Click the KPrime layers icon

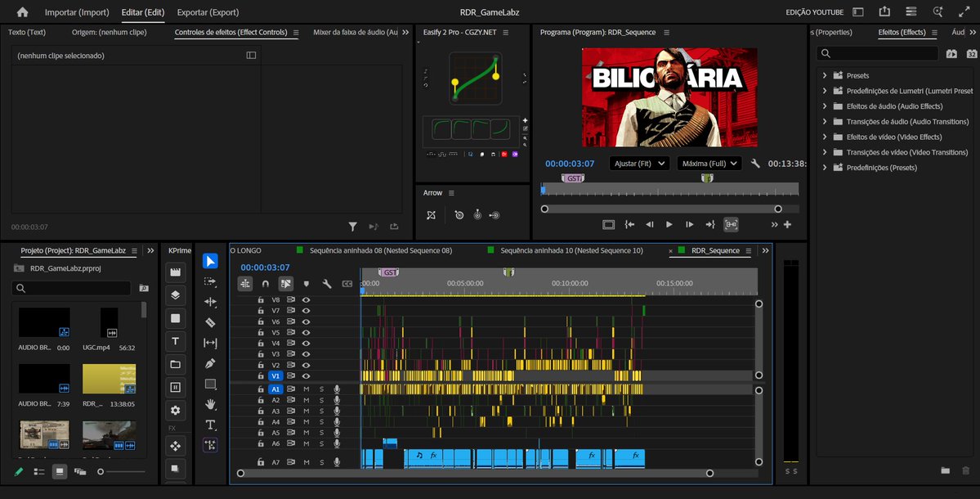[176, 295]
